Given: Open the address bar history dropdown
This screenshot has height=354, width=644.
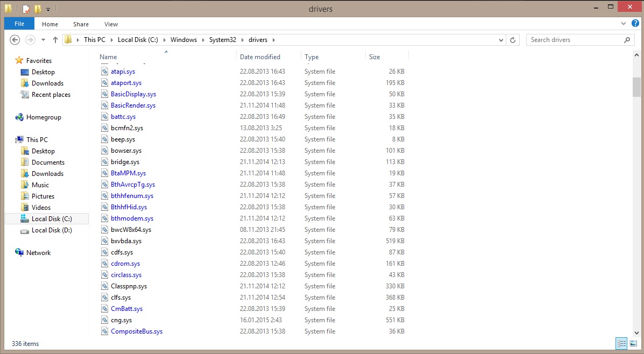Looking at the screenshot, I should coord(501,40).
